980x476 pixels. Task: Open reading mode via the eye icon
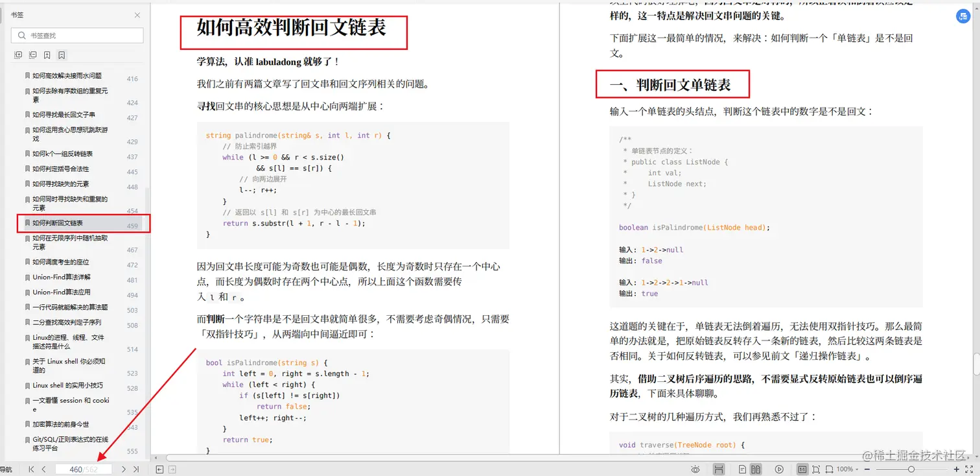[694, 469]
